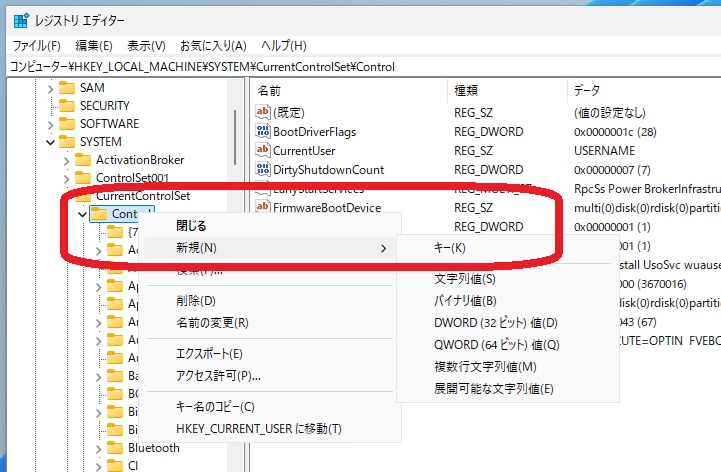The height and width of the screenshot is (472, 721).
Task: Expand the SAM key
Action: (51, 88)
